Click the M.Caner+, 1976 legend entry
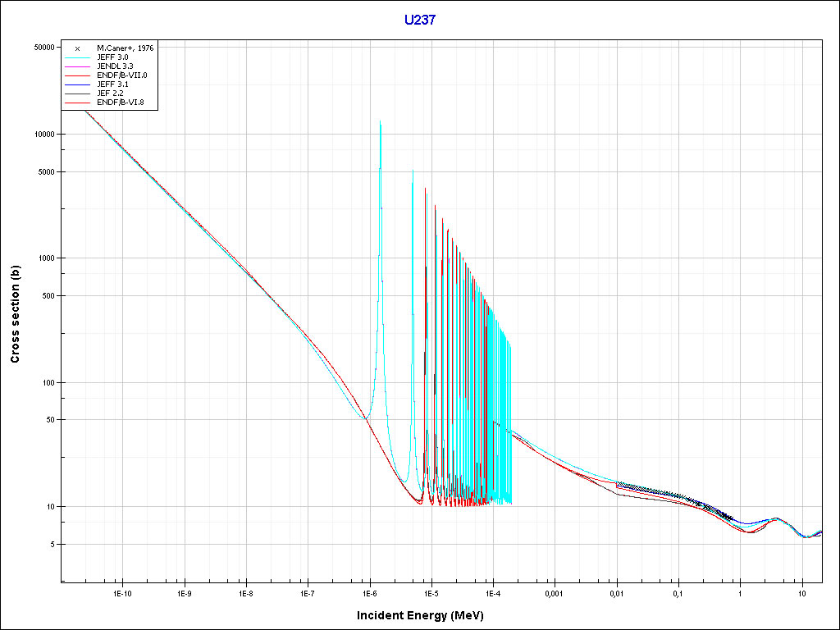 (x=125, y=48)
